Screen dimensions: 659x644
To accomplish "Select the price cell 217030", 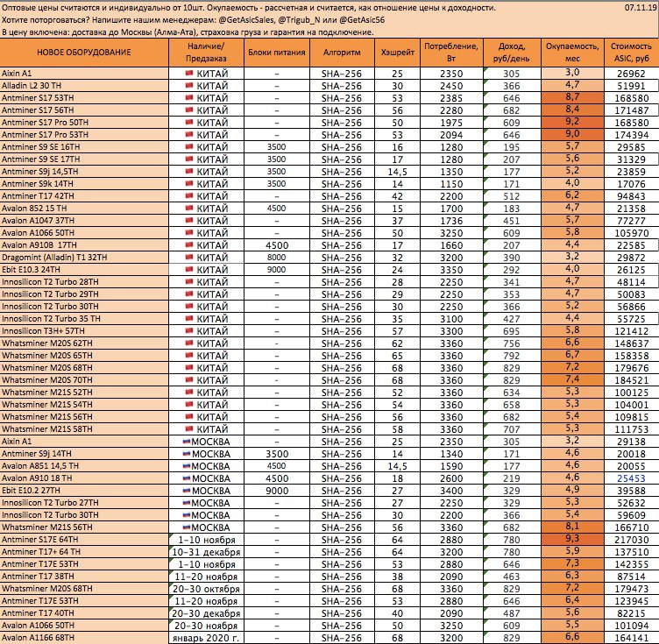I will point(631,540).
